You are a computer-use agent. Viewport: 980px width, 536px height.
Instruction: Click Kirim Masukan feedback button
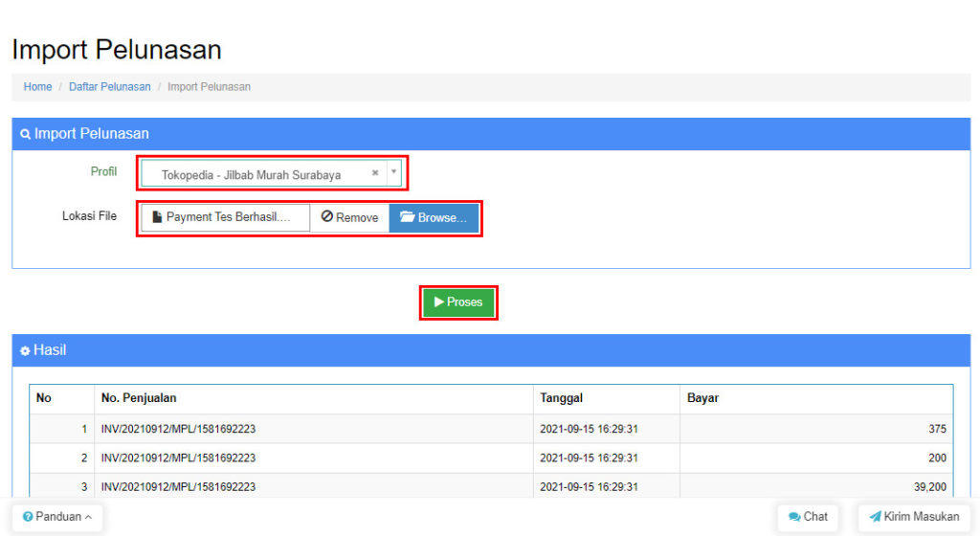click(914, 517)
